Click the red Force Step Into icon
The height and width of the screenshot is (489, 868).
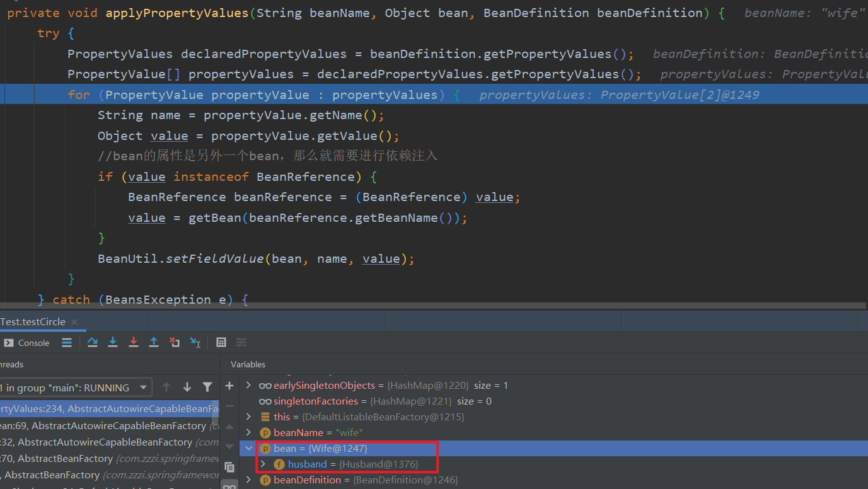click(134, 342)
